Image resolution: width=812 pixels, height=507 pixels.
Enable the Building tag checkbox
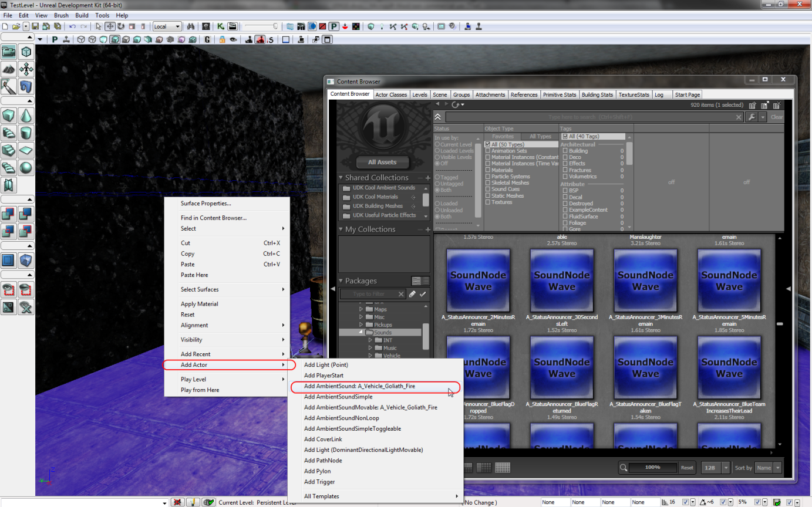point(565,151)
